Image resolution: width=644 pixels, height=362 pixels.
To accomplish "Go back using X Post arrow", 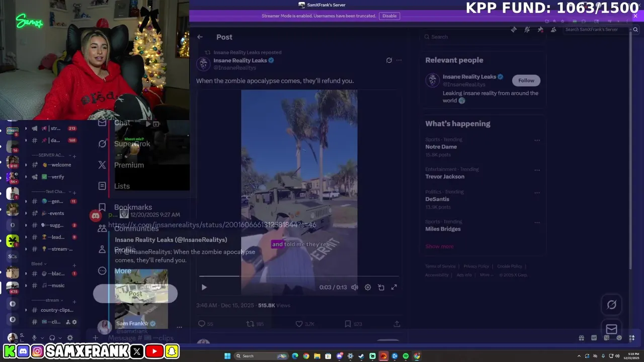I will 200,37.
